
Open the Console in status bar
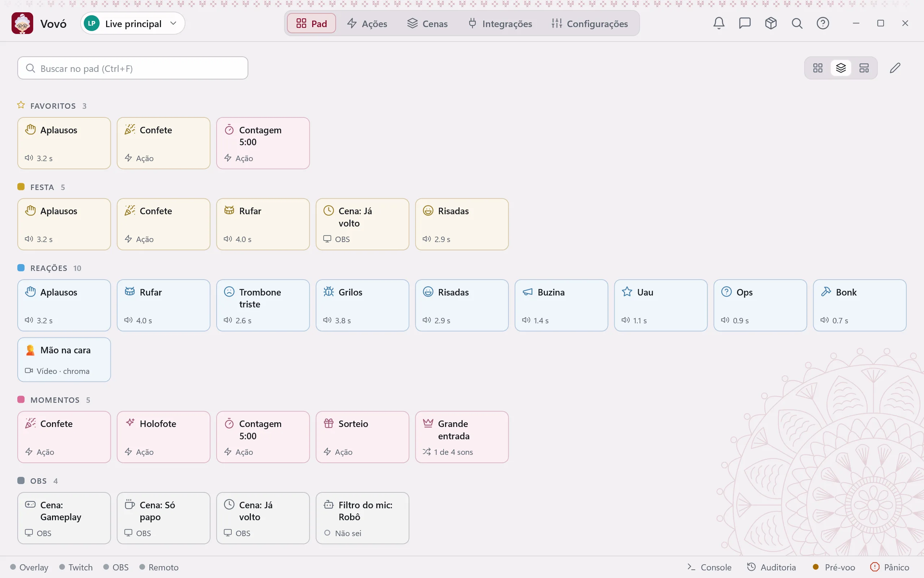click(x=709, y=567)
